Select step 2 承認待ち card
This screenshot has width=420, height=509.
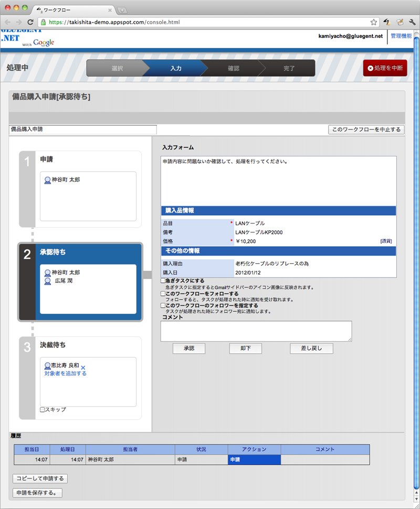80,282
